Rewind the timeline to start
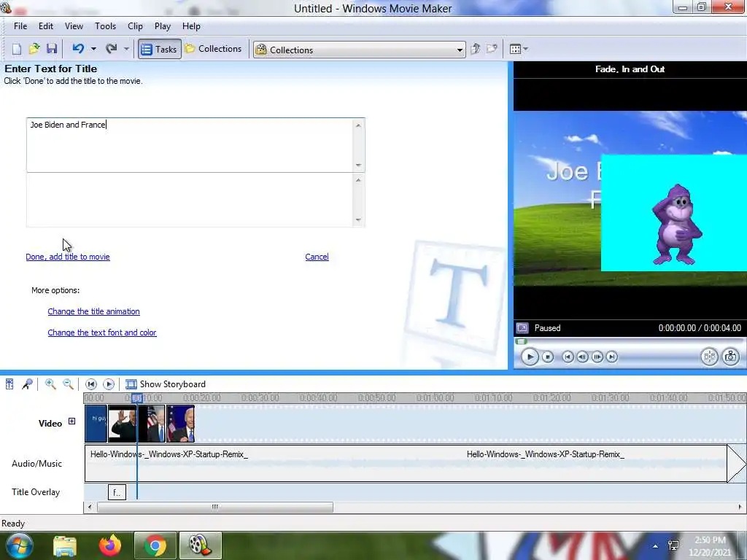Viewport: 747px width, 560px height. click(x=91, y=384)
